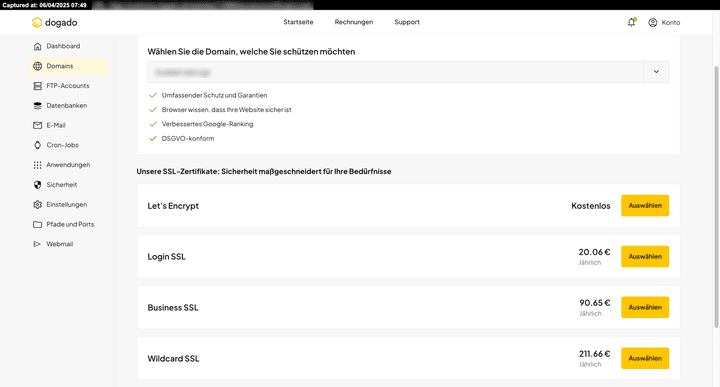Click the E-Mail envelope icon
This screenshot has height=387, width=720.
pyautogui.click(x=38, y=125)
